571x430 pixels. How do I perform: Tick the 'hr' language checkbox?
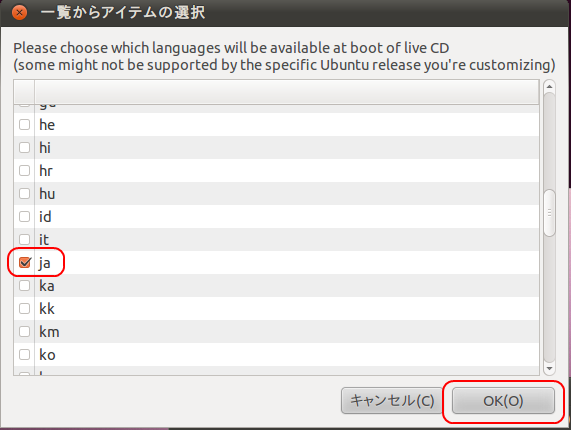coord(24,170)
